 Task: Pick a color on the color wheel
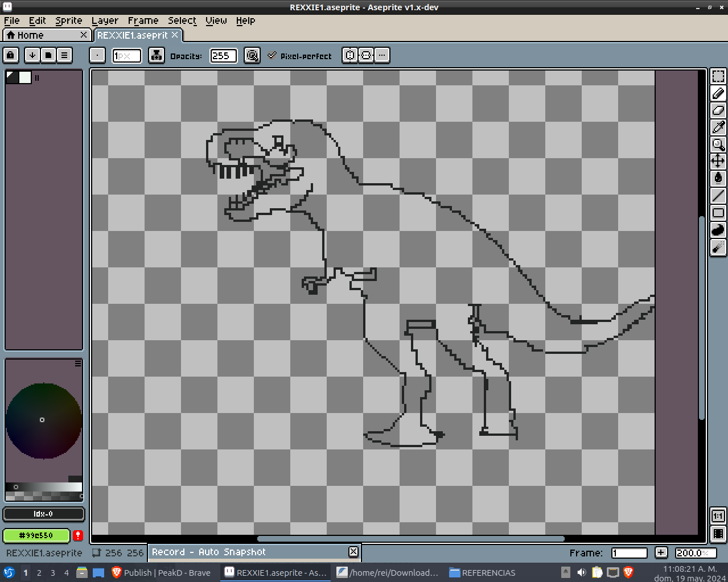(x=43, y=420)
